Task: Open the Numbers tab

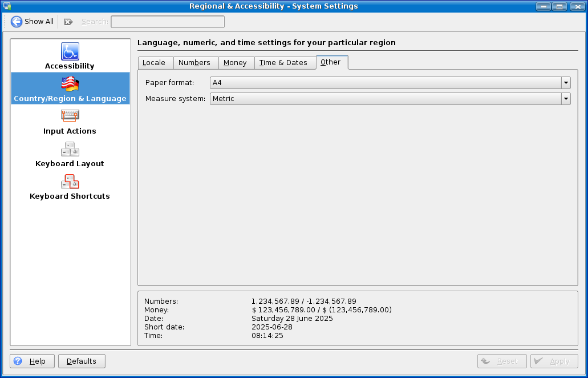Action: 194,63
